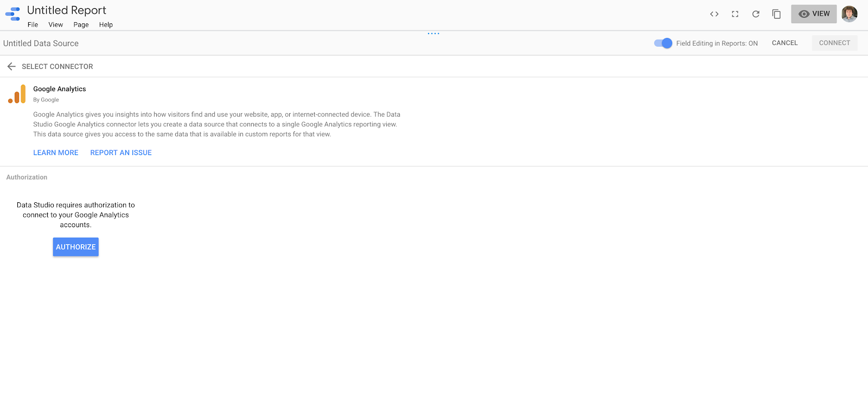Rename the Untitled Data Source field
The height and width of the screenshot is (417, 868).
(x=41, y=43)
